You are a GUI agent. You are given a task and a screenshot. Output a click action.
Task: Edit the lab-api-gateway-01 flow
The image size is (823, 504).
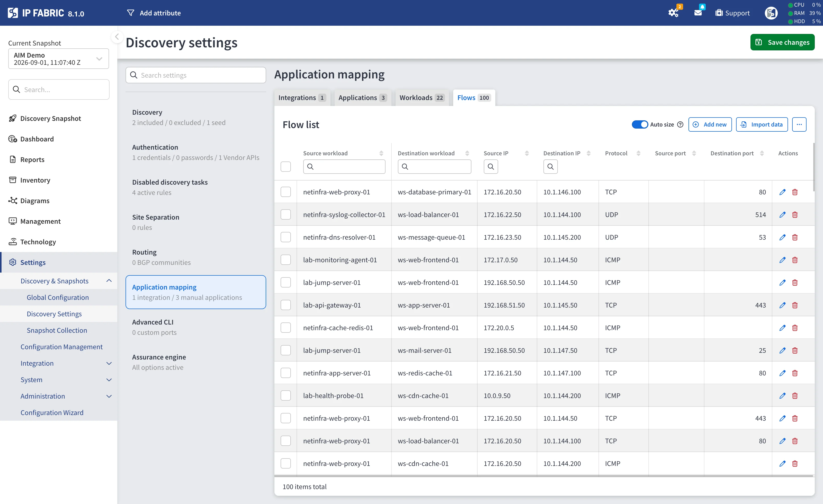pos(782,305)
